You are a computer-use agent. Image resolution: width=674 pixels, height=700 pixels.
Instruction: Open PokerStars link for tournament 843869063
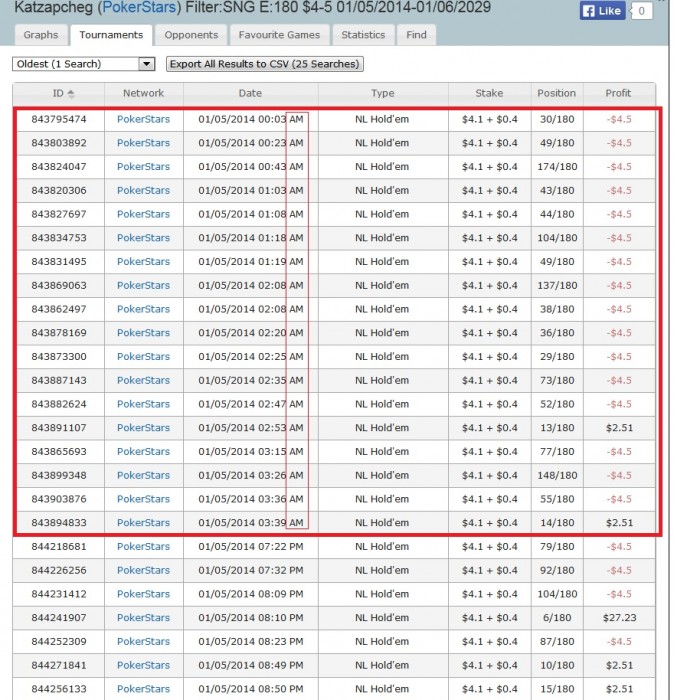click(144, 285)
